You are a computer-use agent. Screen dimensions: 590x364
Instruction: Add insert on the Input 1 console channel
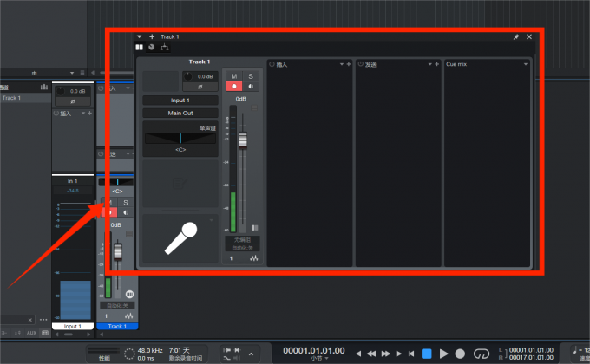pyautogui.click(x=89, y=114)
